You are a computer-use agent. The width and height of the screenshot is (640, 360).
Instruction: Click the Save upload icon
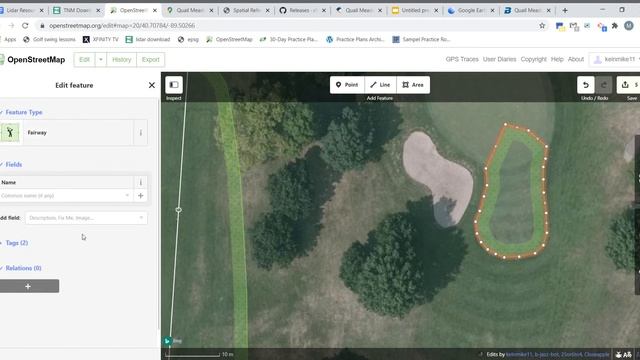625,85
